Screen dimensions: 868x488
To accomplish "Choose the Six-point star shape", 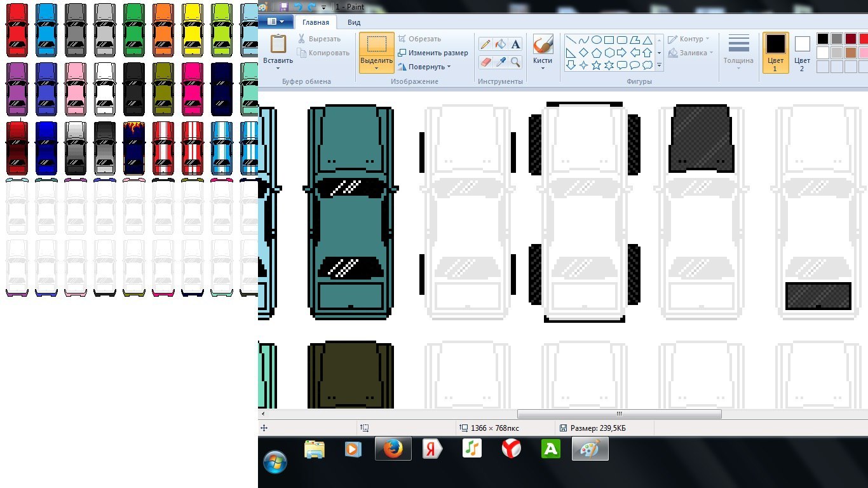I will (609, 65).
